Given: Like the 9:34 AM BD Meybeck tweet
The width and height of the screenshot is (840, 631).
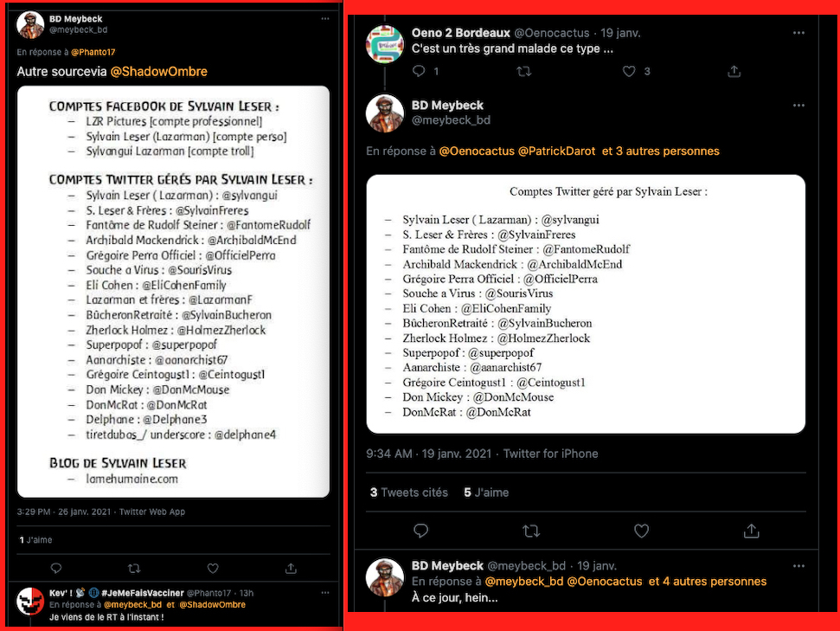Looking at the screenshot, I should (x=641, y=530).
